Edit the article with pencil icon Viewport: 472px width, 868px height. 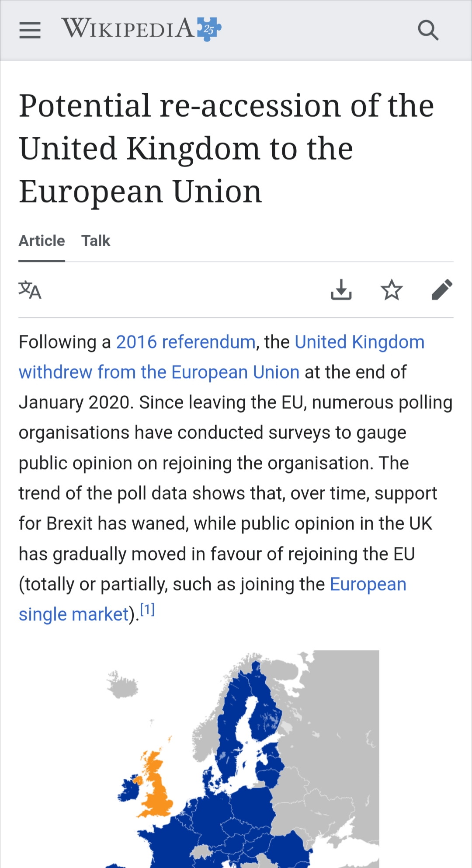click(x=442, y=290)
